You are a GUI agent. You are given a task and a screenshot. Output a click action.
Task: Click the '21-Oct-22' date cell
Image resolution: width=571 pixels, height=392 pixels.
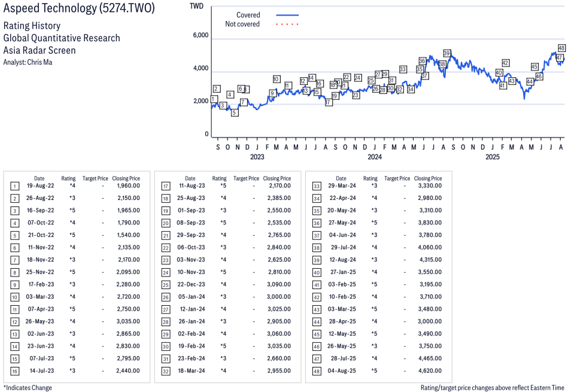pos(41,235)
